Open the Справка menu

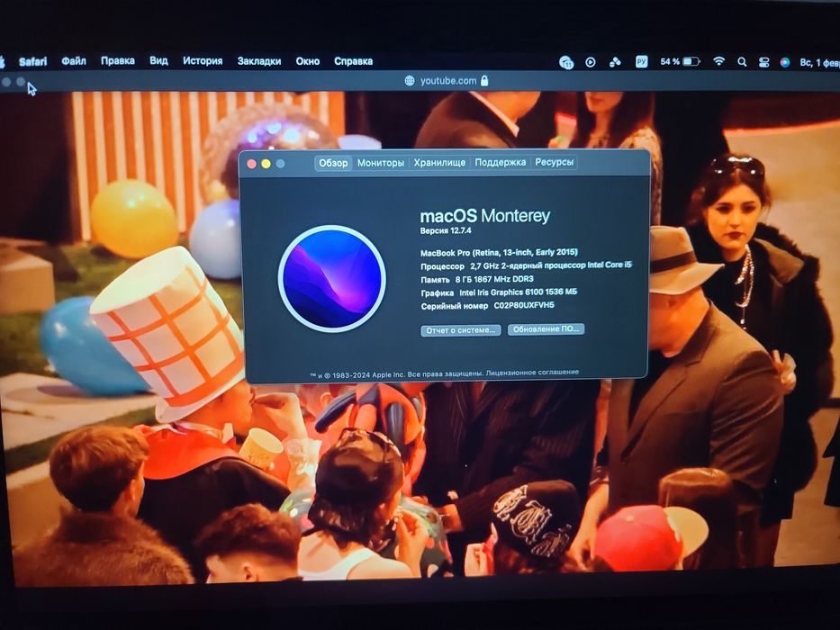coord(354,61)
